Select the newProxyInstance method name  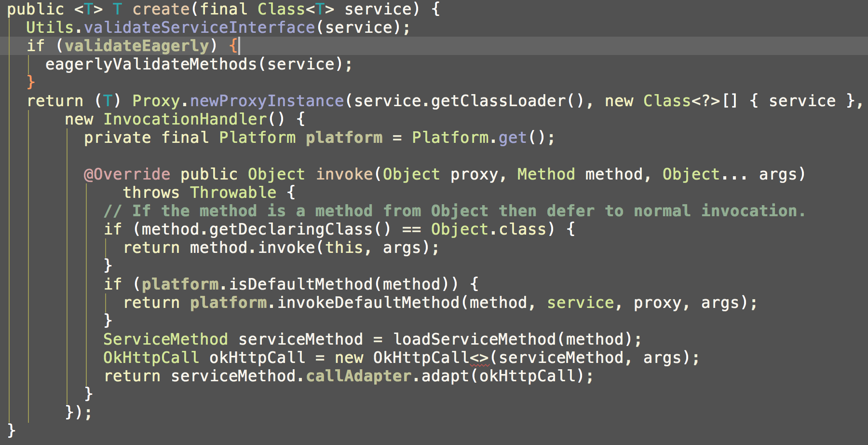267,101
